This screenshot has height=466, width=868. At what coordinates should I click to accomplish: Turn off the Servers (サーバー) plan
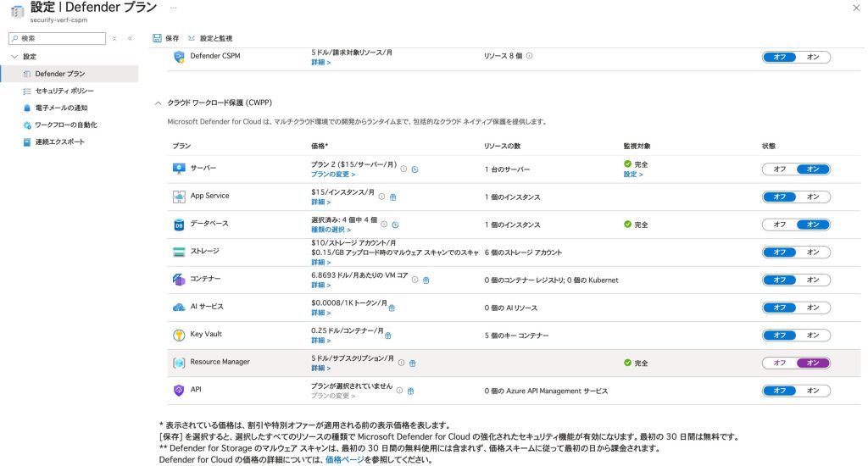click(779, 169)
